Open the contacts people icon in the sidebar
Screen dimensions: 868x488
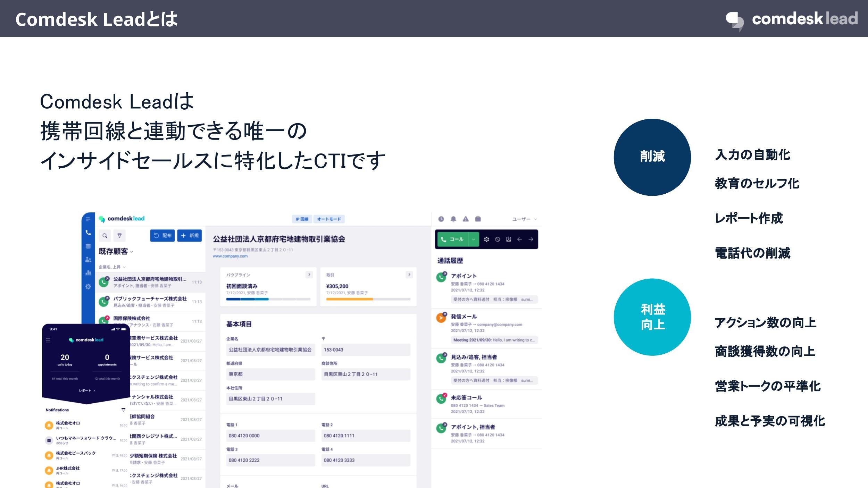(x=88, y=259)
